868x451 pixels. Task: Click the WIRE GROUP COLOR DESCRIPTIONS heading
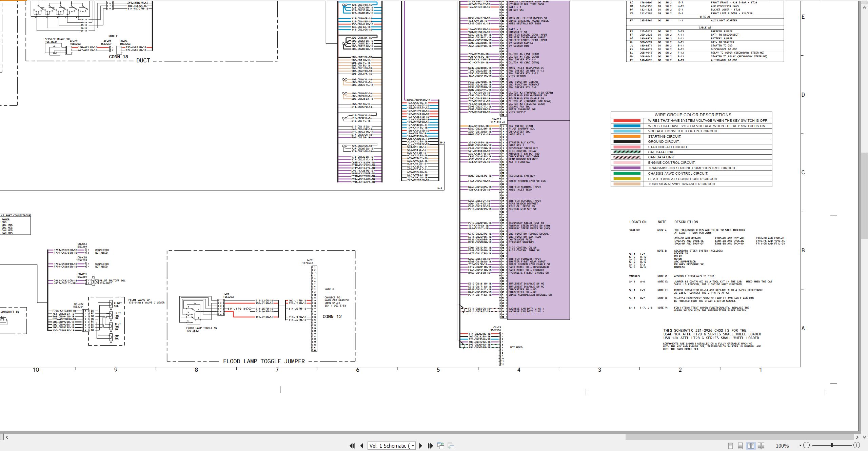[693, 115]
